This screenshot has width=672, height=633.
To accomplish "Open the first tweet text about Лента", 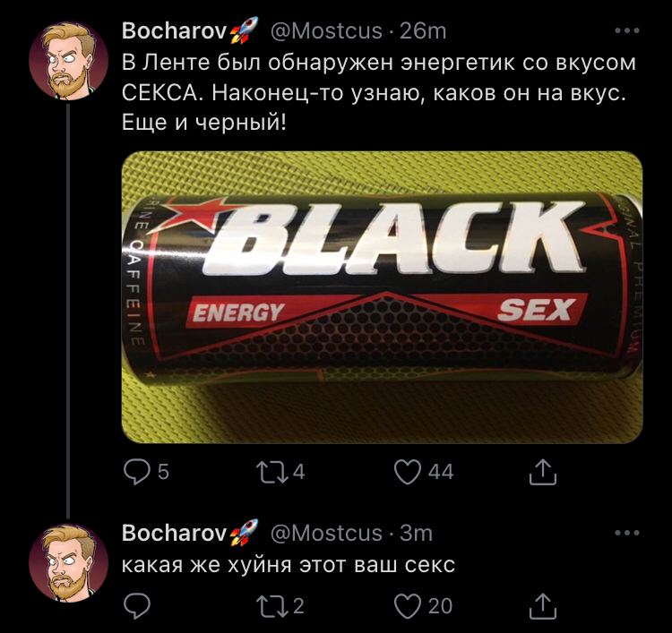I will [379, 92].
